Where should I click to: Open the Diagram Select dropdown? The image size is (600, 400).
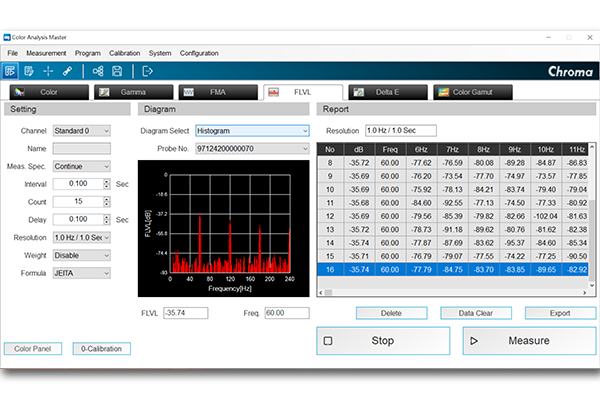pos(253,130)
